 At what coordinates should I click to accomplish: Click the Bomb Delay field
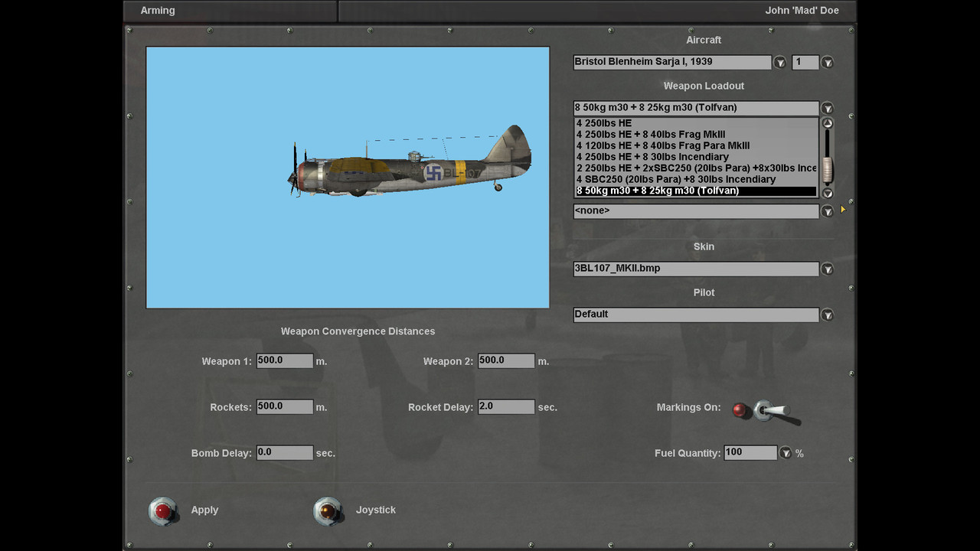point(285,452)
